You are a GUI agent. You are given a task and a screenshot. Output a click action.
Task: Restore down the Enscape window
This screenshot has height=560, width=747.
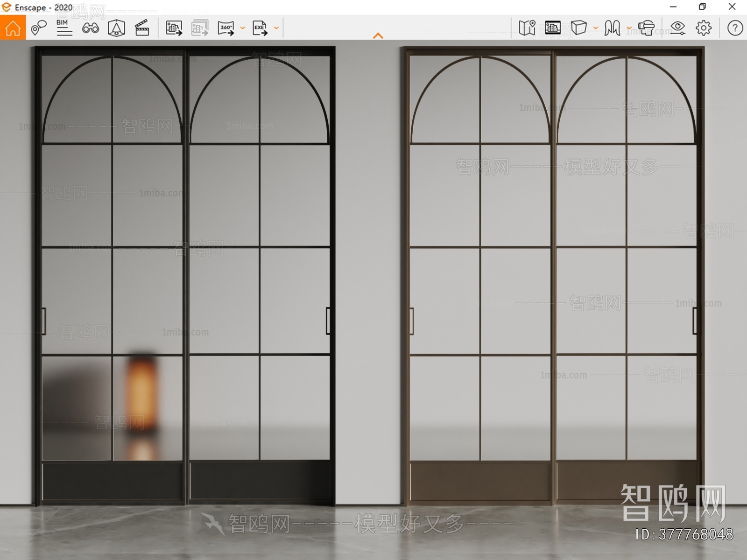tap(702, 7)
